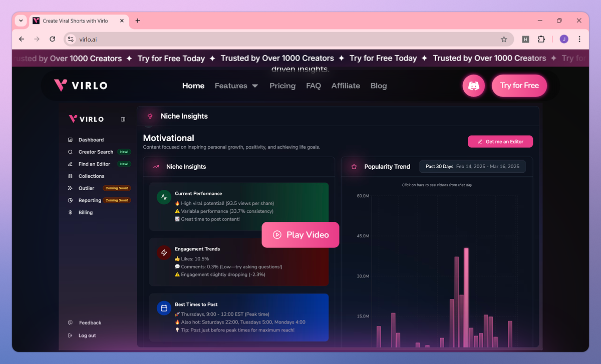Collapse sidebar using the panel toggle icon
Viewport: 601px width, 364px height.
(123, 119)
